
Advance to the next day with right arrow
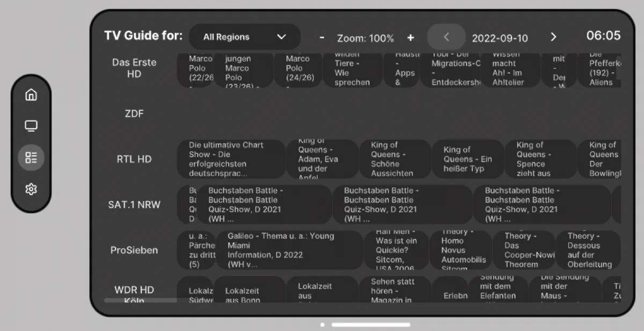click(553, 38)
